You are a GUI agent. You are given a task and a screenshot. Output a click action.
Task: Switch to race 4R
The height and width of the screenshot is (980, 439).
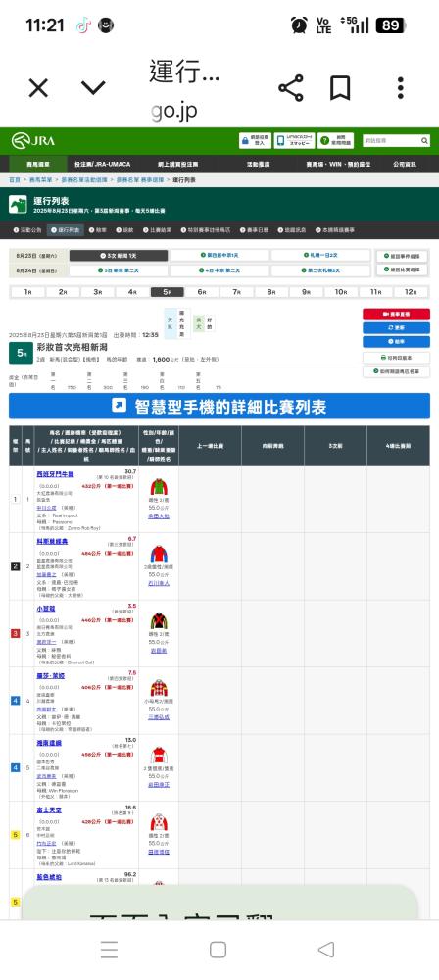point(132,292)
